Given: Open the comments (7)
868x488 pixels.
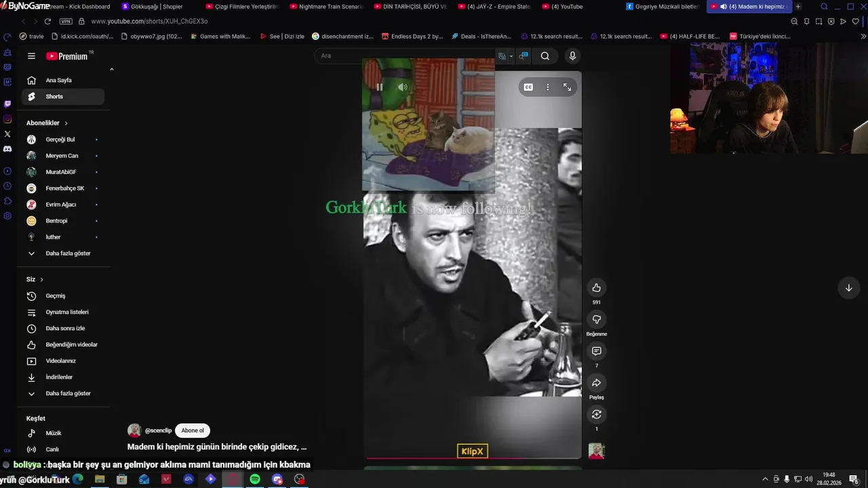Looking at the screenshot, I should coord(596,351).
